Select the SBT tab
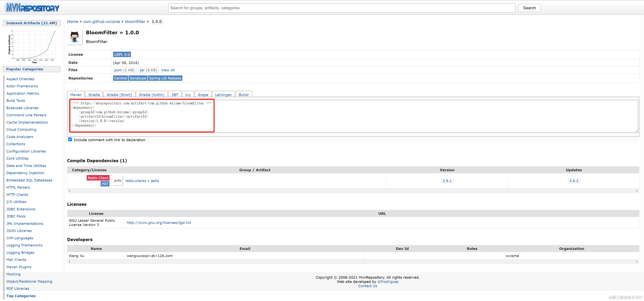The height and width of the screenshot is (301, 644). coord(175,95)
